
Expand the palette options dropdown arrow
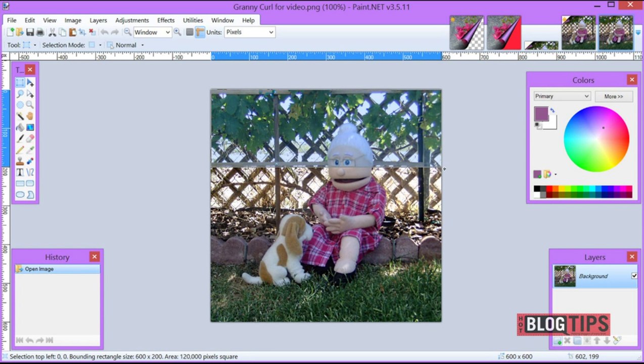coord(556,174)
